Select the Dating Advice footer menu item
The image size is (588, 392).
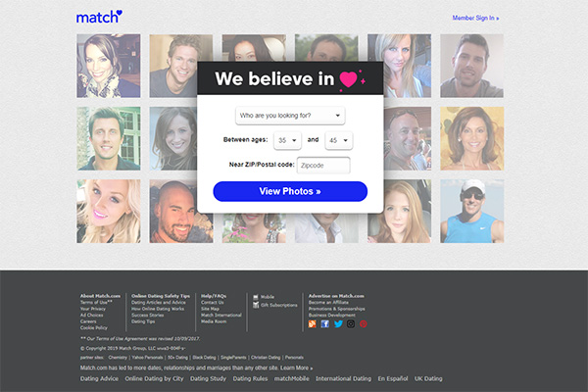click(x=99, y=379)
